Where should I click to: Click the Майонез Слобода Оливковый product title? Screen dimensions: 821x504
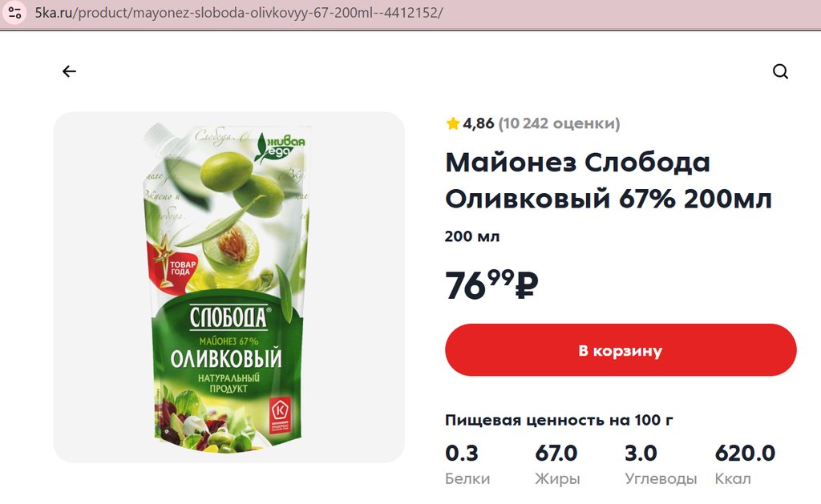point(609,180)
